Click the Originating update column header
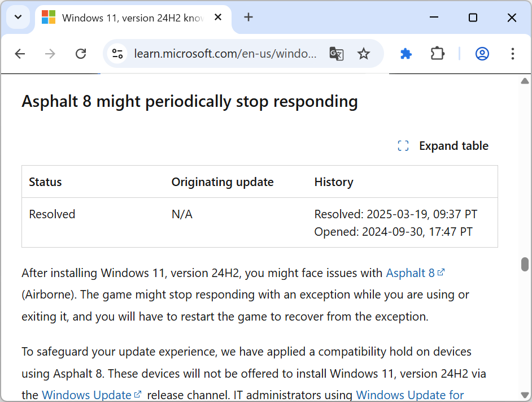The height and width of the screenshot is (402, 532). (223, 182)
